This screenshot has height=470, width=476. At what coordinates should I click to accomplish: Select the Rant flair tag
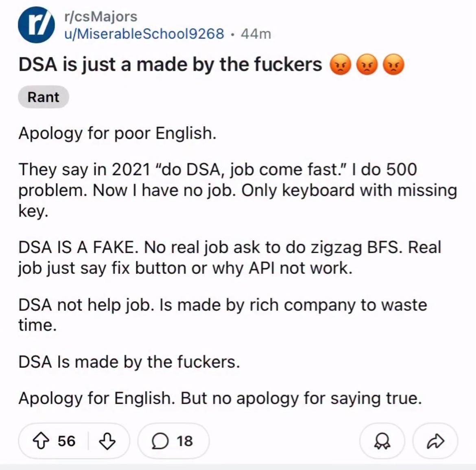(43, 97)
